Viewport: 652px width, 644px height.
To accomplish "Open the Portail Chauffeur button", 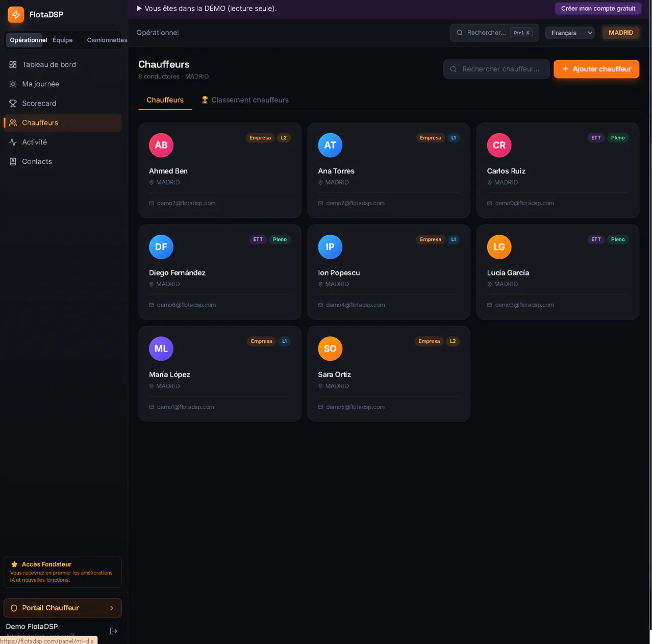I will (x=63, y=608).
